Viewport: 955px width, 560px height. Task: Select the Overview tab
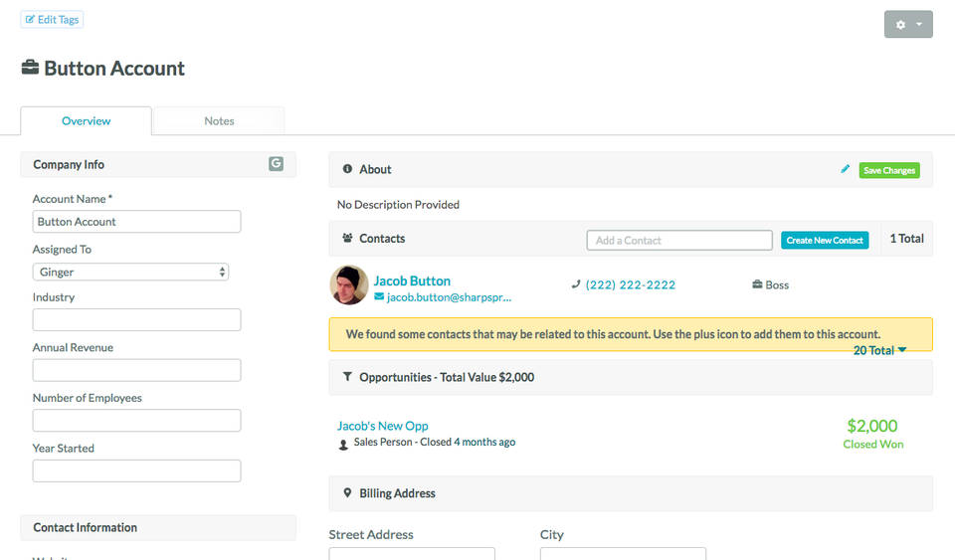tap(87, 121)
